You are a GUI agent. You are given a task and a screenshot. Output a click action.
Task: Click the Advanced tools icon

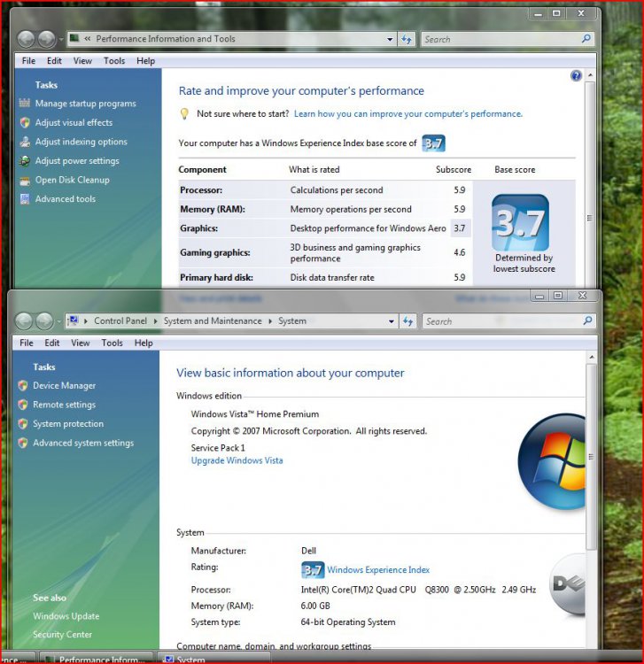[x=25, y=199]
